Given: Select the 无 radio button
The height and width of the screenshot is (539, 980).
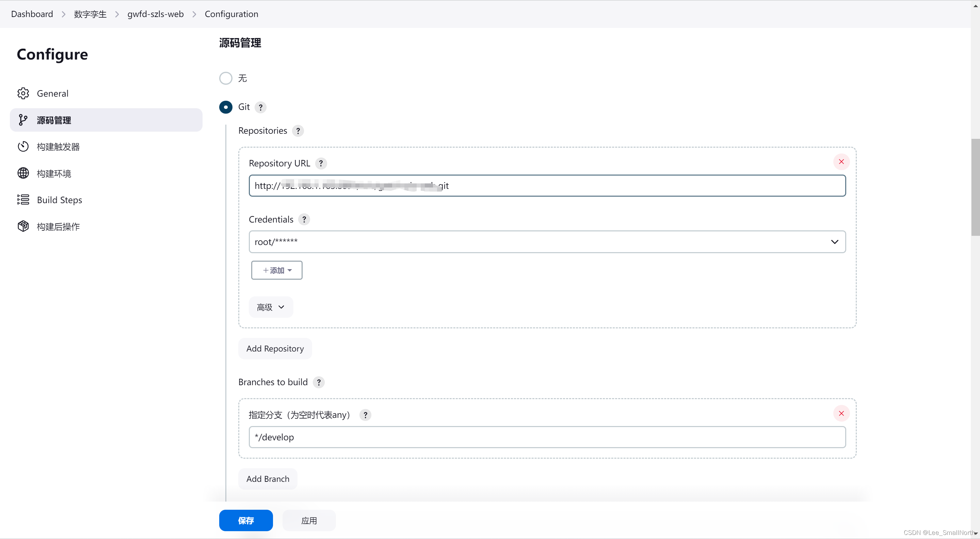Looking at the screenshot, I should pyautogui.click(x=226, y=78).
